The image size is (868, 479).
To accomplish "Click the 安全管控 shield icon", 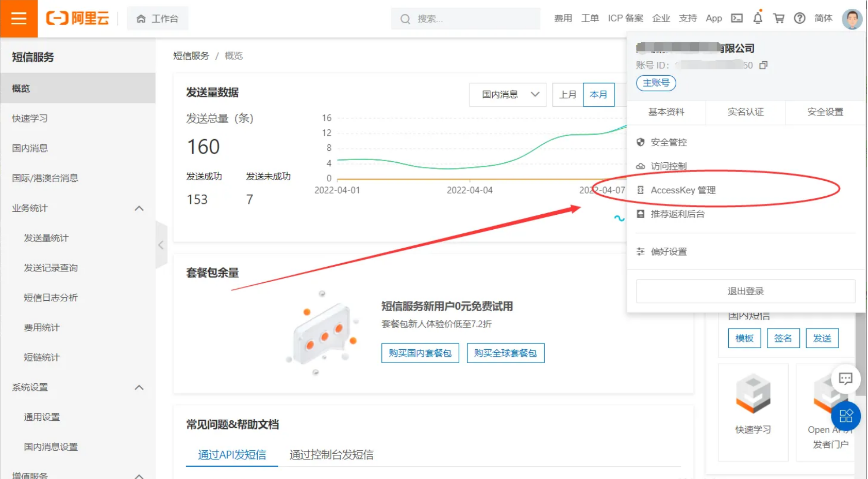I will pyautogui.click(x=640, y=142).
